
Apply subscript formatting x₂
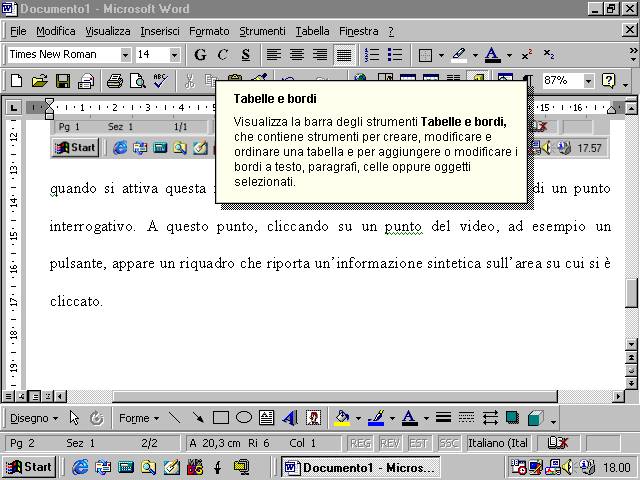point(549,55)
